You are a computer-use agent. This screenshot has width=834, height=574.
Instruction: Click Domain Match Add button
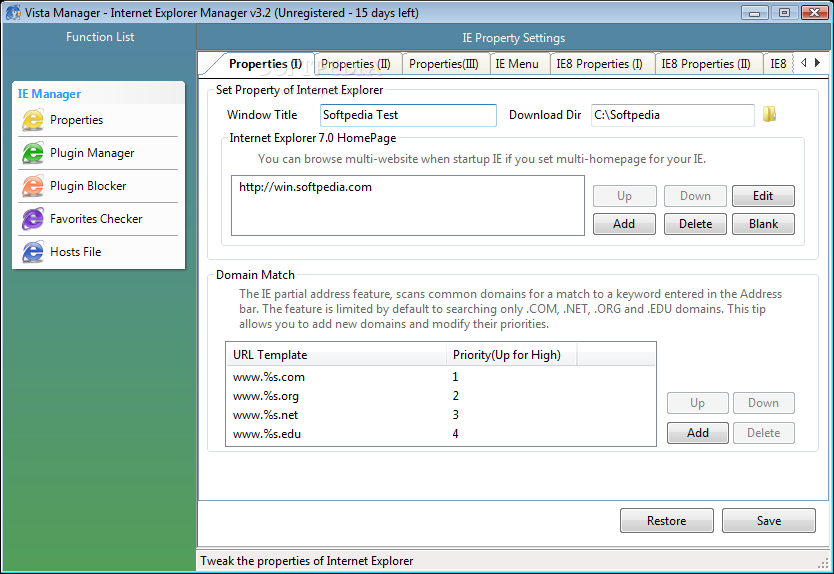698,433
